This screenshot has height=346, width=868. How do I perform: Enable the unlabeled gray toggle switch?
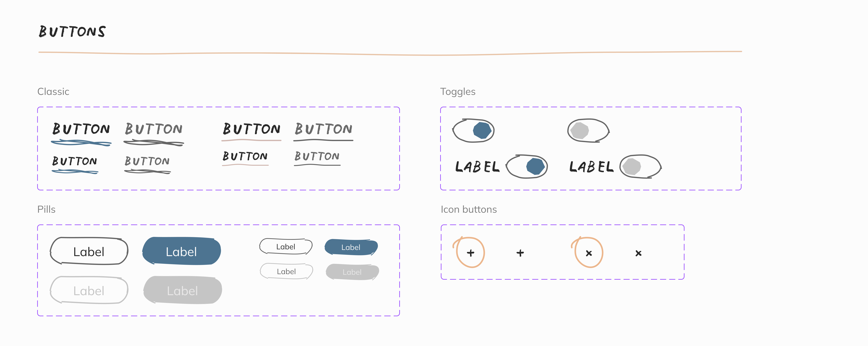pos(588,130)
